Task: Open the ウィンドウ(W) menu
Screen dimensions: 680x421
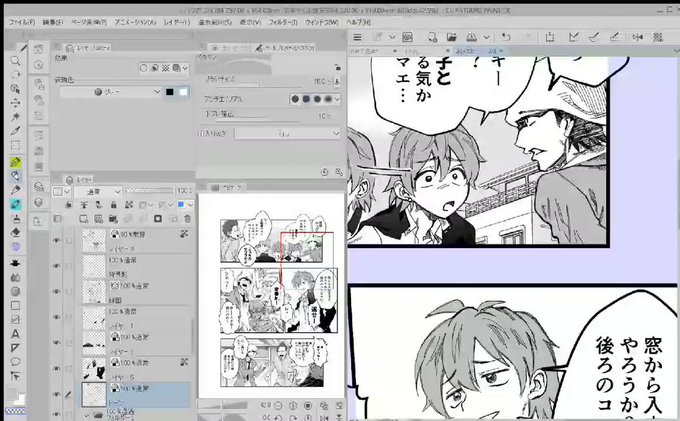Action: coord(321,22)
